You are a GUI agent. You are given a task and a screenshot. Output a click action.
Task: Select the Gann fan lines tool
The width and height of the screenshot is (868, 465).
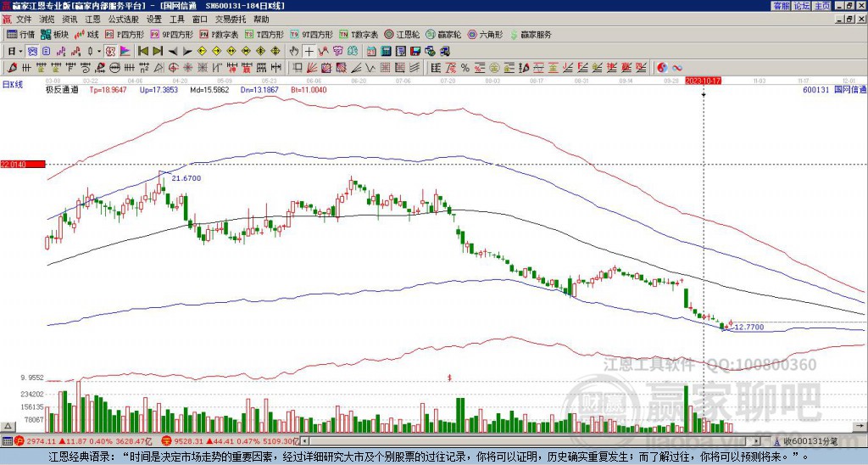pyautogui.click(x=311, y=68)
